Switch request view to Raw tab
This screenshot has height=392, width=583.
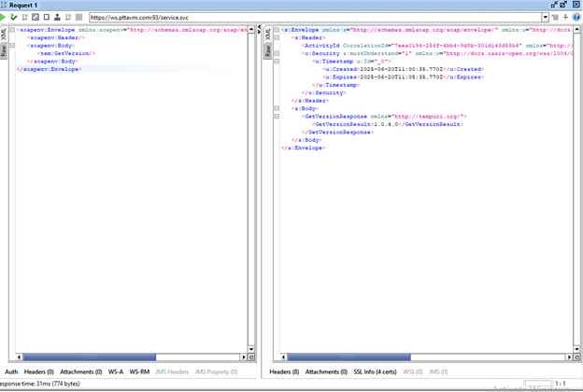(4, 49)
